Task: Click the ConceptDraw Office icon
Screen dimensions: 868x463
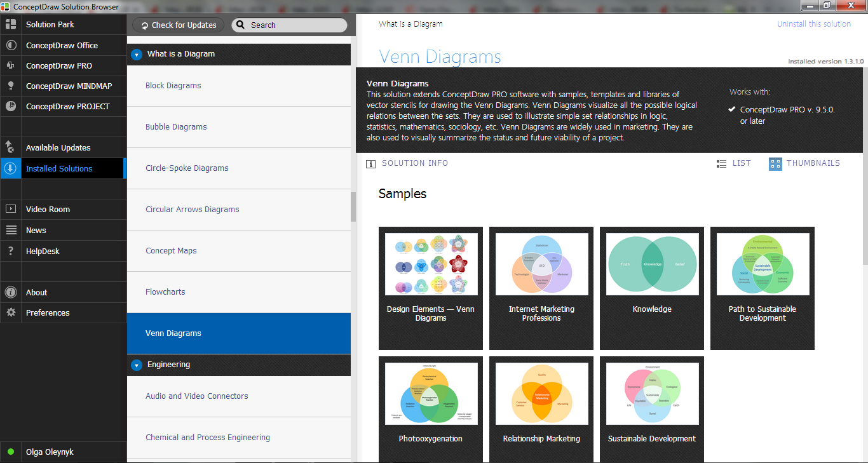Action: point(11,45)
